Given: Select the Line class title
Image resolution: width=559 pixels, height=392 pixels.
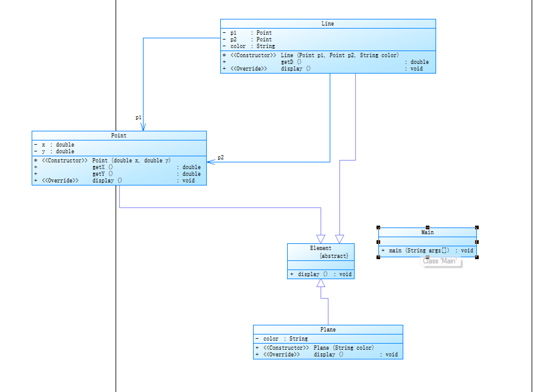Looking at the screenshot, I should pyautogui.click(x=328, y=24).
